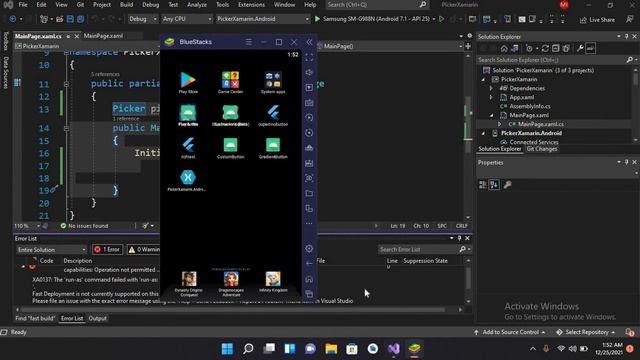Click BlueStacks back arrow in sidebar
This screenshot has width=640, height=360.
309,264
